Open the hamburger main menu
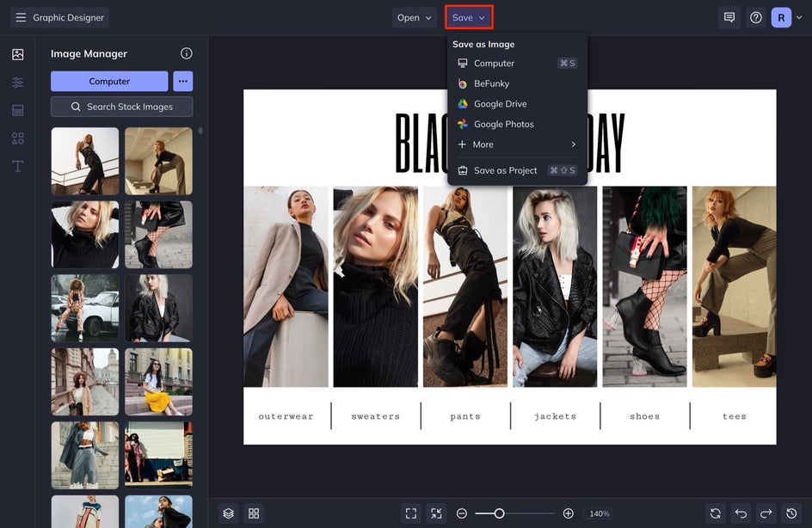The image size is (812, 528). (x=21, y=17)
